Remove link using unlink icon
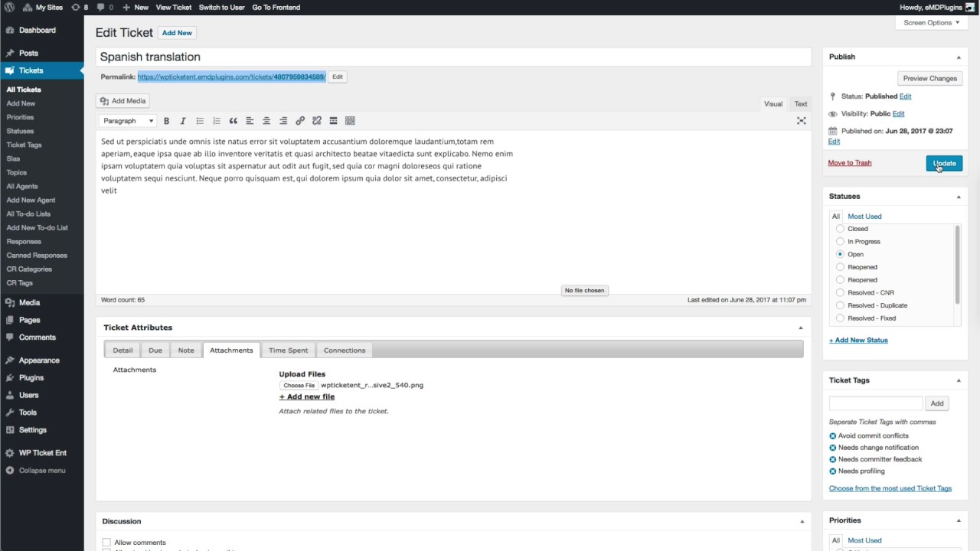The width and height of the screenshot is (980, 551). [x=317, y=121]
